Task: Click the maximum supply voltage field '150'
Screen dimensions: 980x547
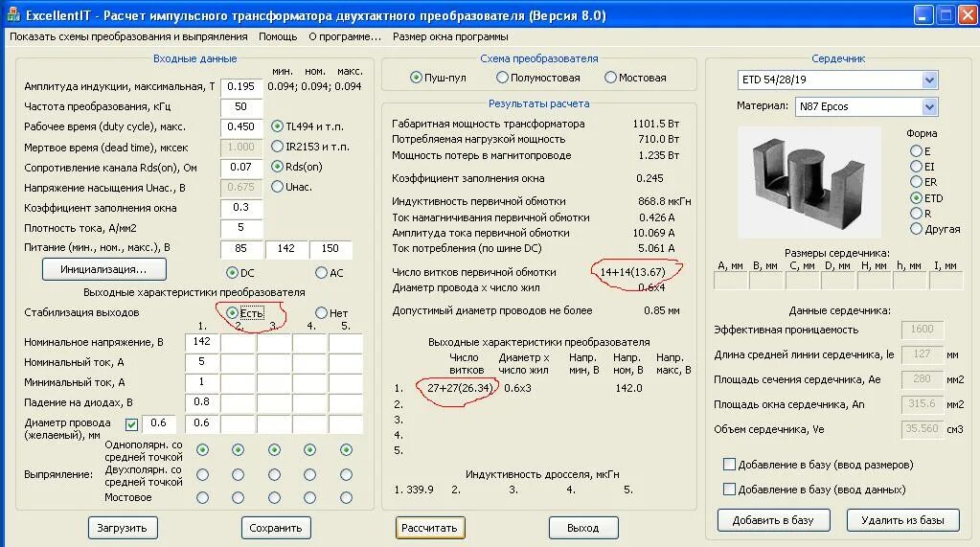Action: (x=330, y=249)
